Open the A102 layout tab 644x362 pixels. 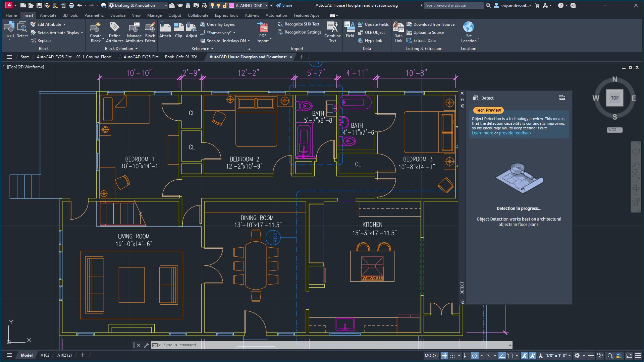[x=44, y=355]
